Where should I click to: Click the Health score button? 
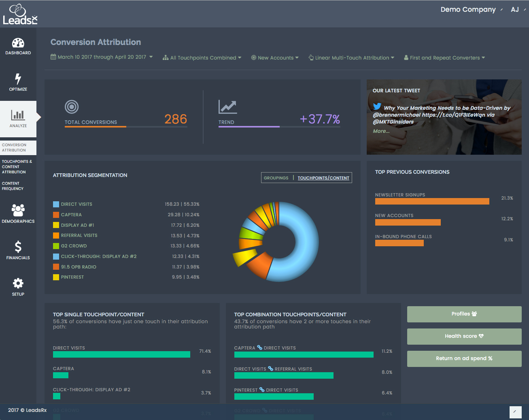click(x=464, y=336)
